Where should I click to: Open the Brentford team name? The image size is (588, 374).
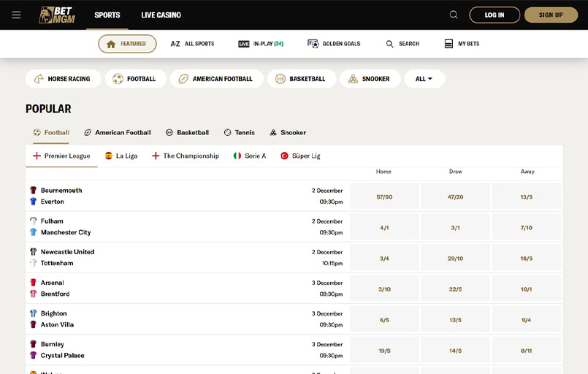coord(55,294)
